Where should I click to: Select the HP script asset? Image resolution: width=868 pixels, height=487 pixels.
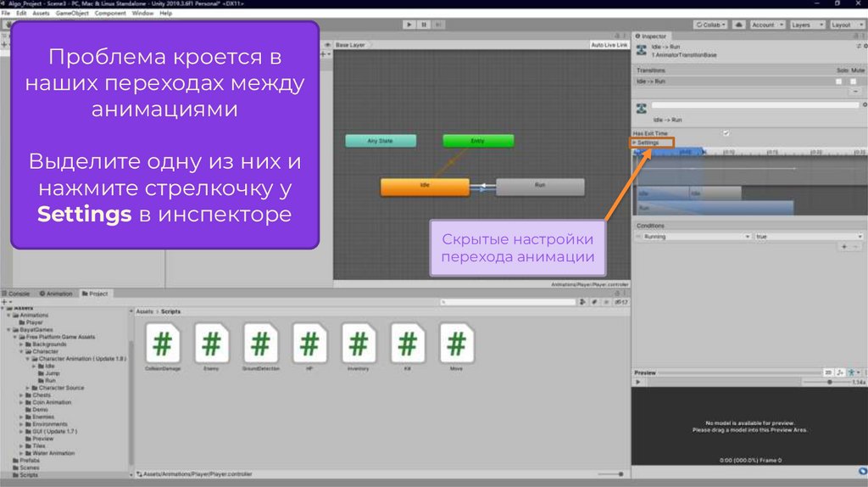point(309,347)
